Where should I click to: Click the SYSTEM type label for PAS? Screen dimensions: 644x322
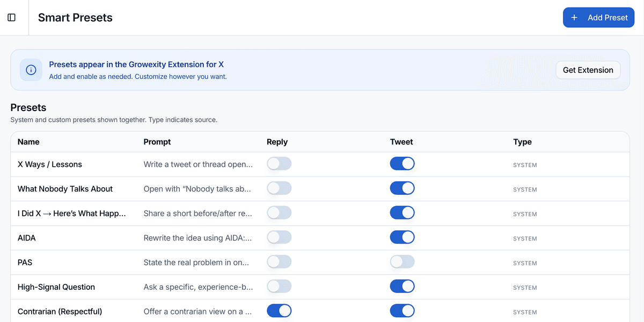coord(525,262)
